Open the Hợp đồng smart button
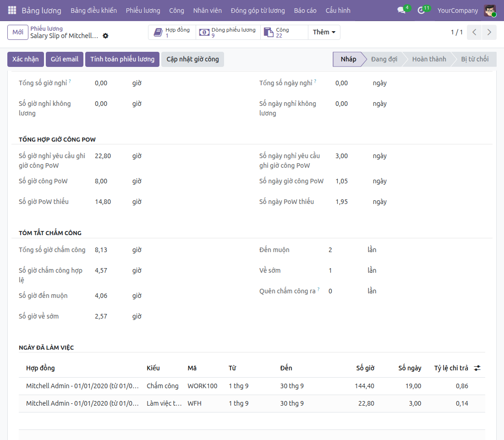The image size is (504, 440). [x=172, y=32]
